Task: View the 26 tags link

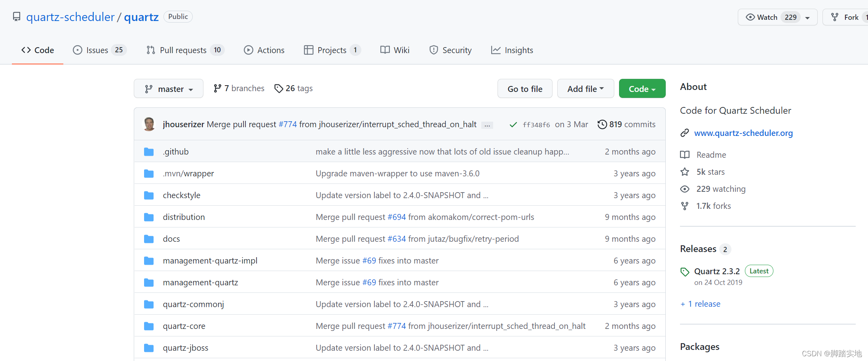Action: (294, 88)
